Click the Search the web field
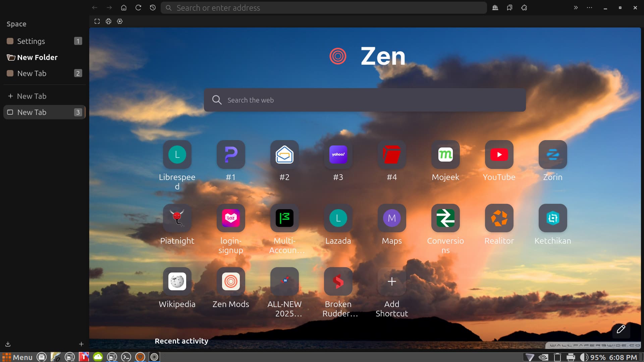 (365, 100)
